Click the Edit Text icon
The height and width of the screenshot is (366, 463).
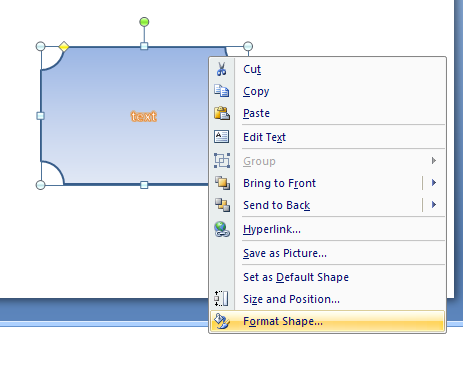(222, 137)
